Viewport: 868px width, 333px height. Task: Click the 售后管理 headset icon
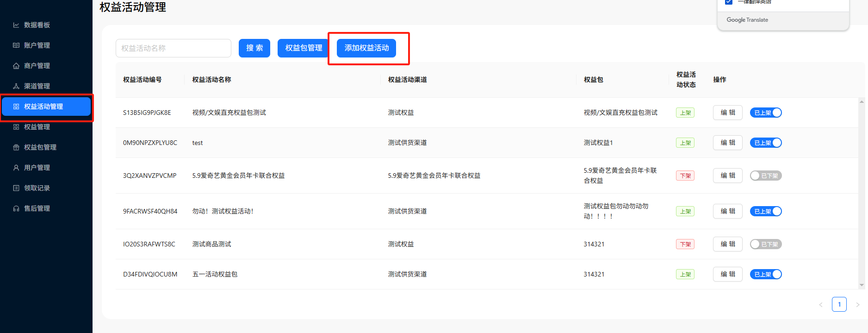coord(16,208)
